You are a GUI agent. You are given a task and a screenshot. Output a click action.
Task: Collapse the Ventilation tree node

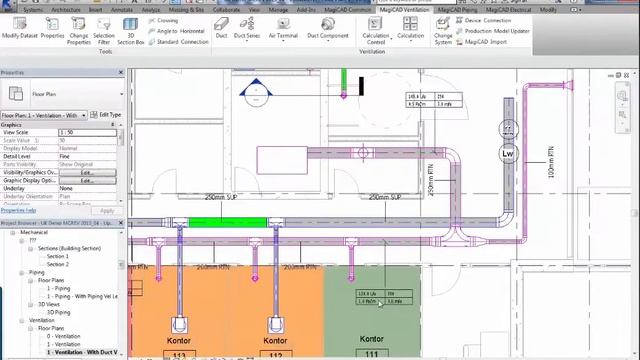point(22,320)
